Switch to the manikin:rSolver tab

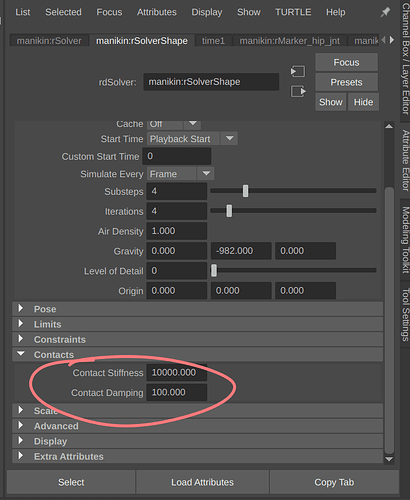pos(49,41)
